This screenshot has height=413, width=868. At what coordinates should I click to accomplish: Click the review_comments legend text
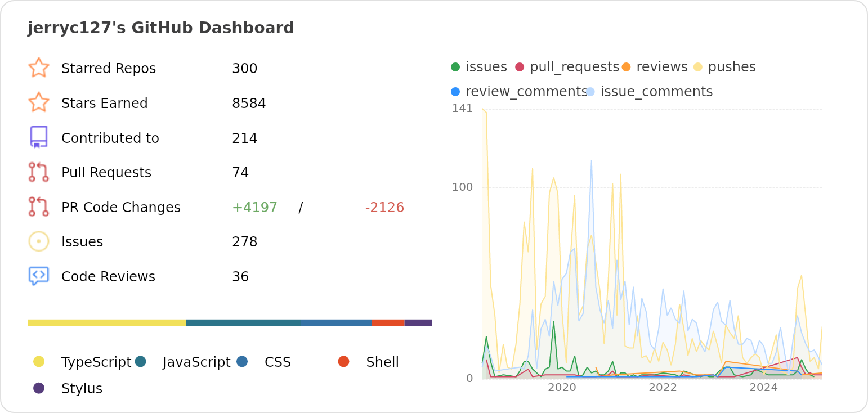(x=526, y=92)
